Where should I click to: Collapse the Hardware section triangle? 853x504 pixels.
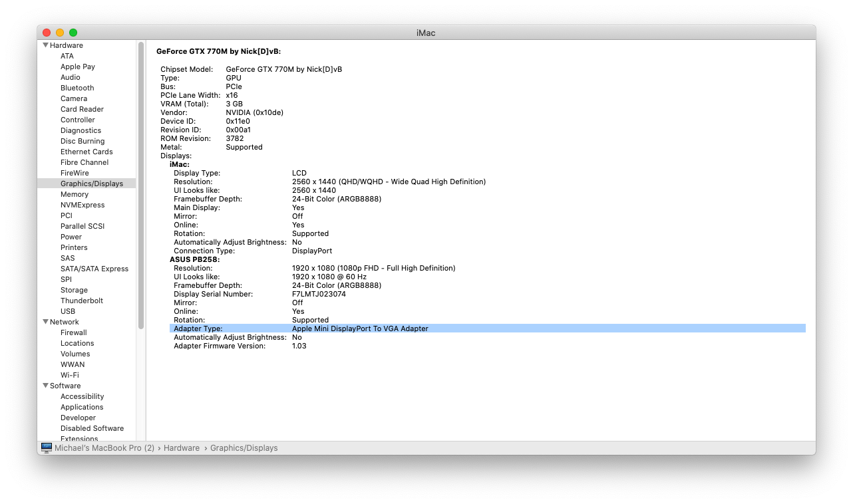coord(45,45)
